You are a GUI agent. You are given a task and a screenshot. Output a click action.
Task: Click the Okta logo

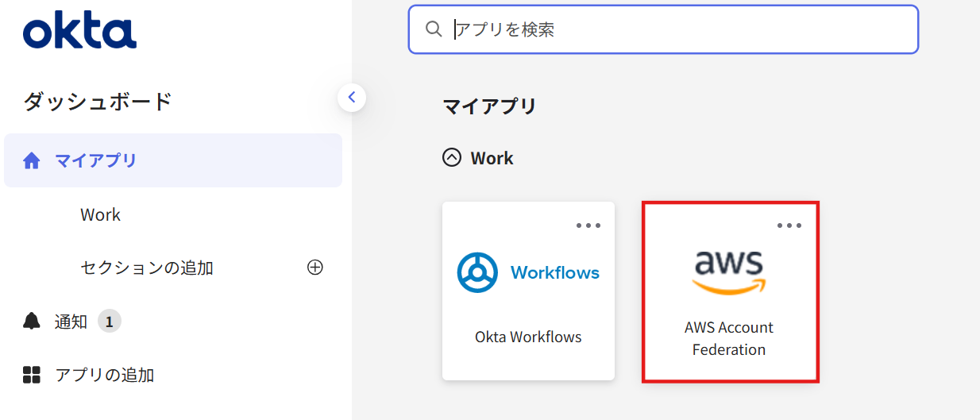tap(79, 31)
